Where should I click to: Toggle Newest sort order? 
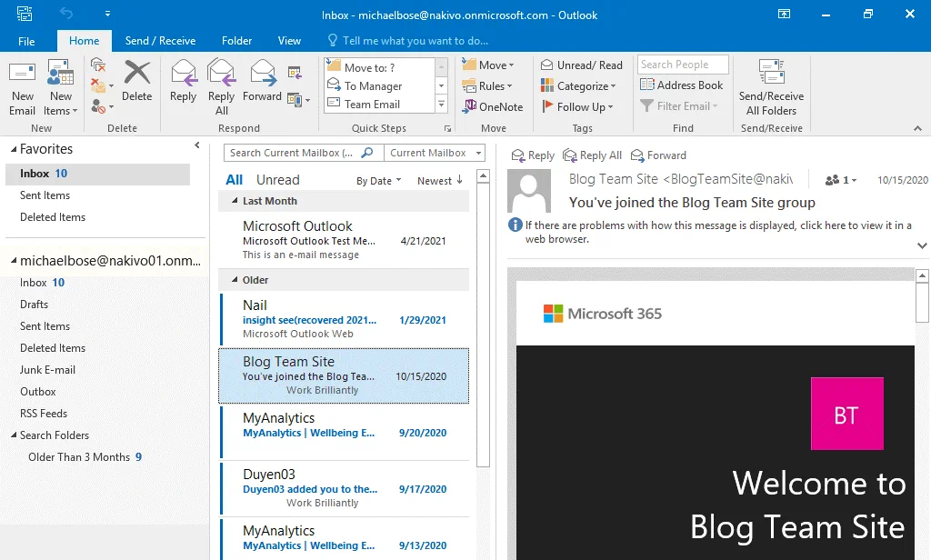coord(440,181)
